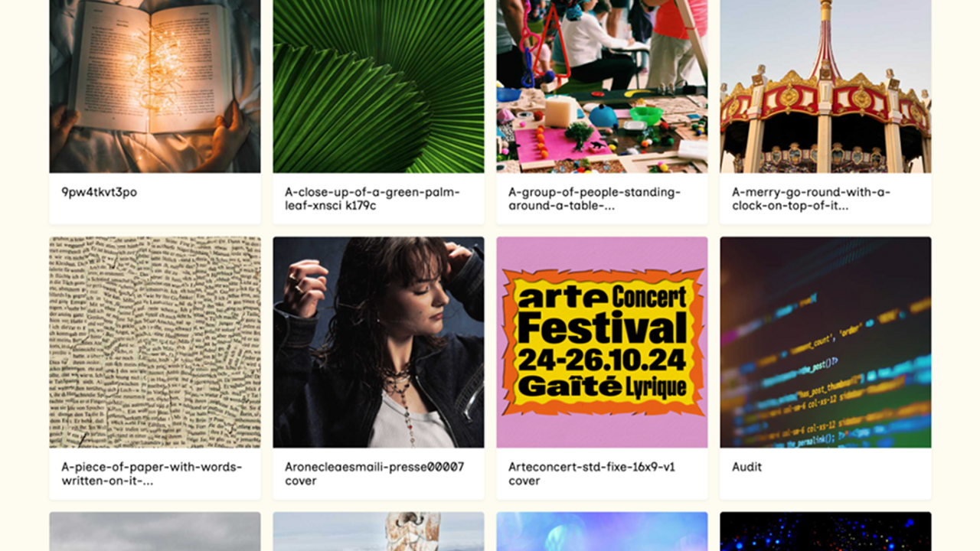
Task: Click the 9pw4tkvt3po file name
Action: click(100, 192)
